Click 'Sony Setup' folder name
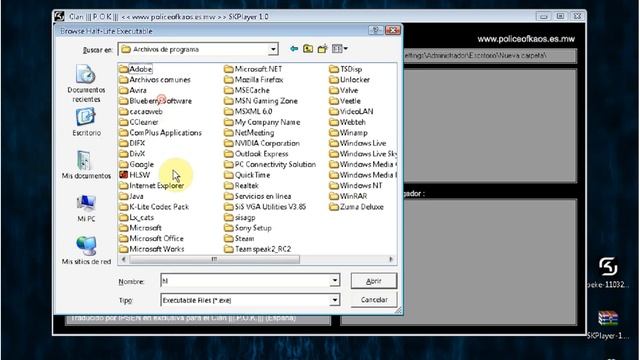Screen dimensions: 640x360 253,228
